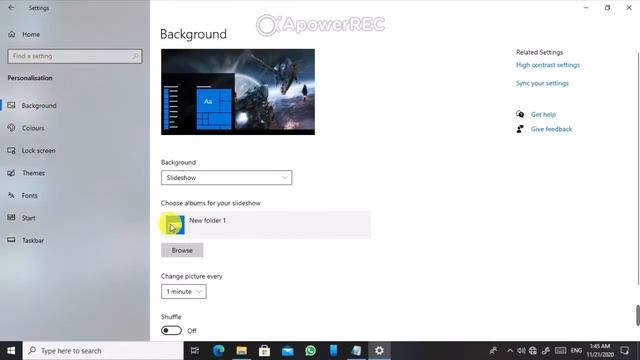This screenshot has height=360, width=640.
Task: Click the Find a setting search box
Action: click(75, 56)
